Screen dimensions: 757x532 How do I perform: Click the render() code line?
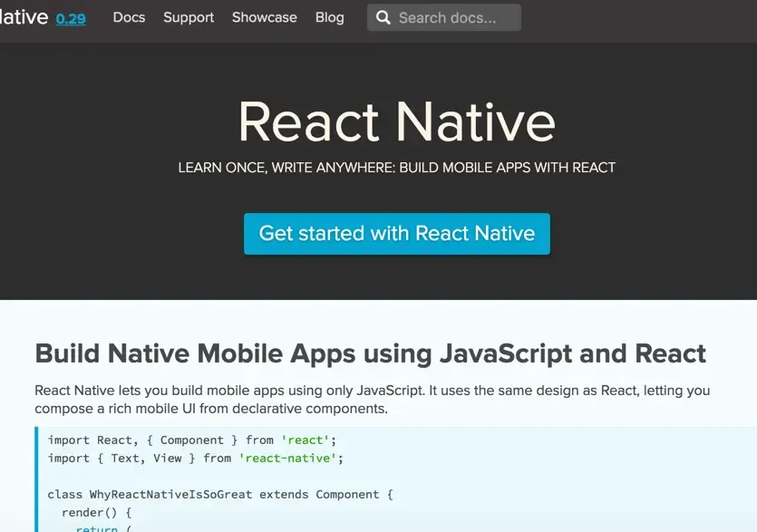97,512
